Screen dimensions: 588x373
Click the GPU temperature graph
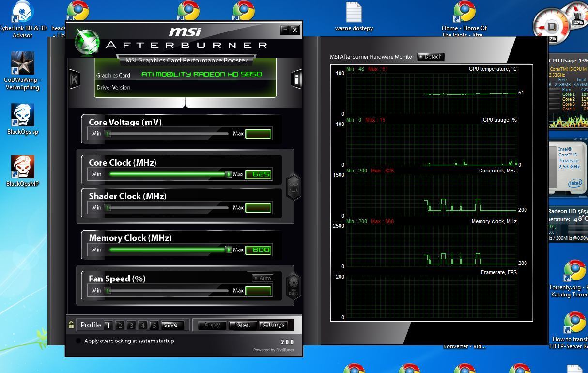pyautogui.click(x=431, y=93)
